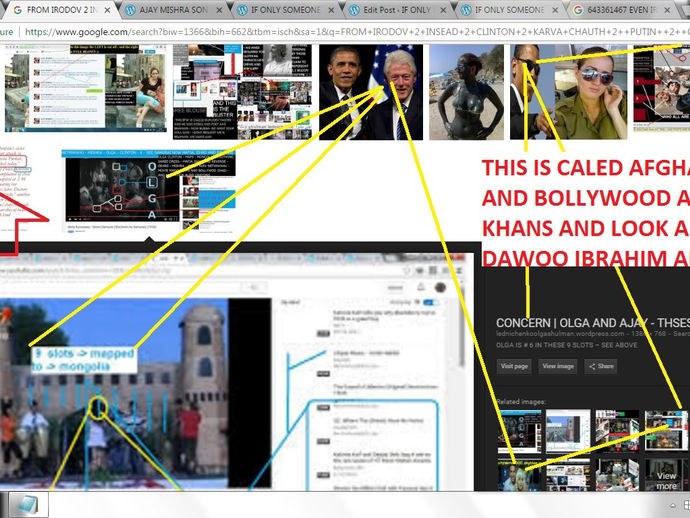Open the AJAY MISHRA SON tab
690x518 pixels.
coord(174,10)
